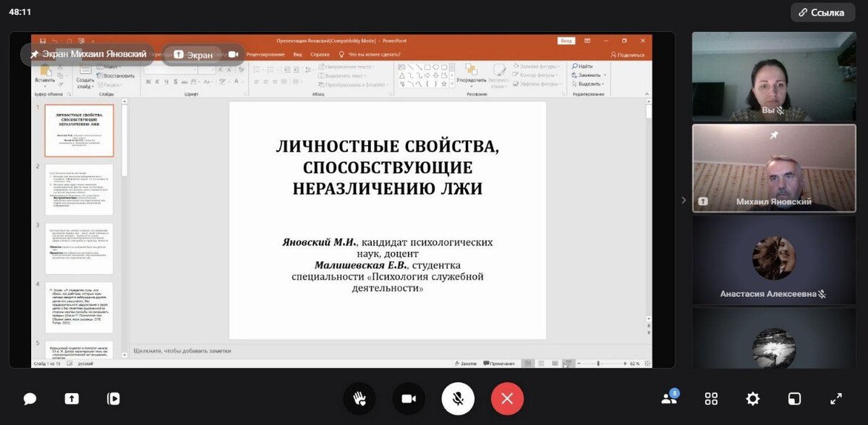The width and height of the screenshot is (868, 425).
Task: Leave the call with the red button
Action: point(507,398)
